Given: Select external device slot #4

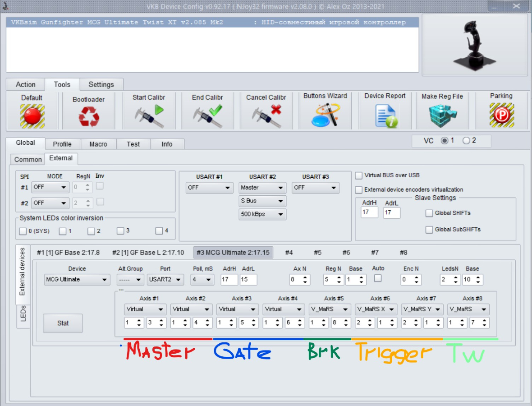Looking at the screenshot, I should click(x=289, y=253).
